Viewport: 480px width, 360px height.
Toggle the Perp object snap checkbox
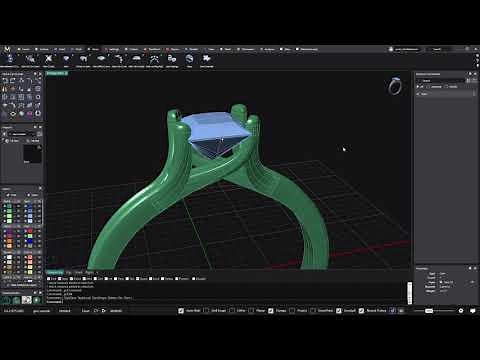pos(116,279)
